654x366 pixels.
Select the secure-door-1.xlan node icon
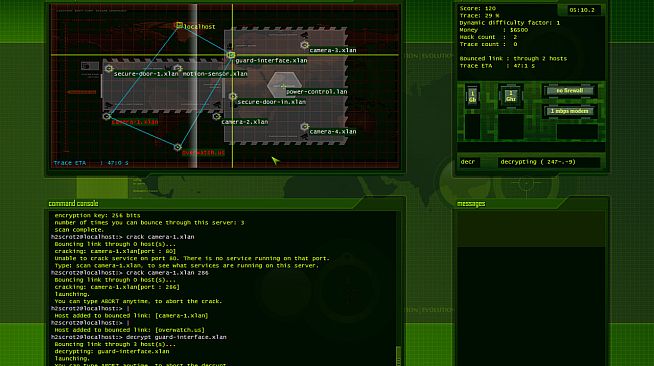point(109,68)
